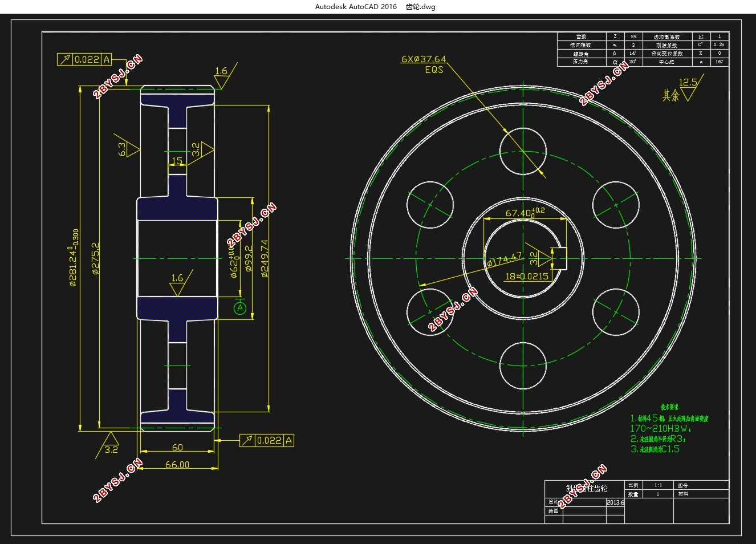This screenshot has width=756, height=544.
Task: Click the 数量 title block cell
Action: (x=633, y=494)
